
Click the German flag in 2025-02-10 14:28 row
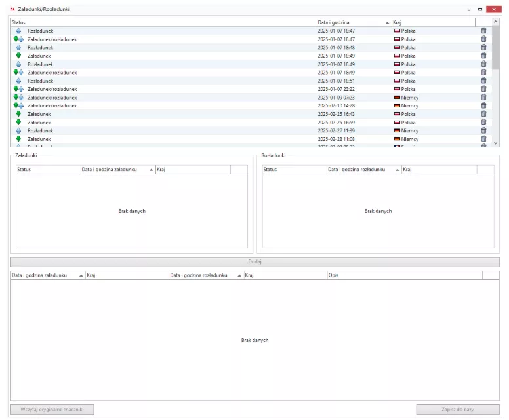397,105
